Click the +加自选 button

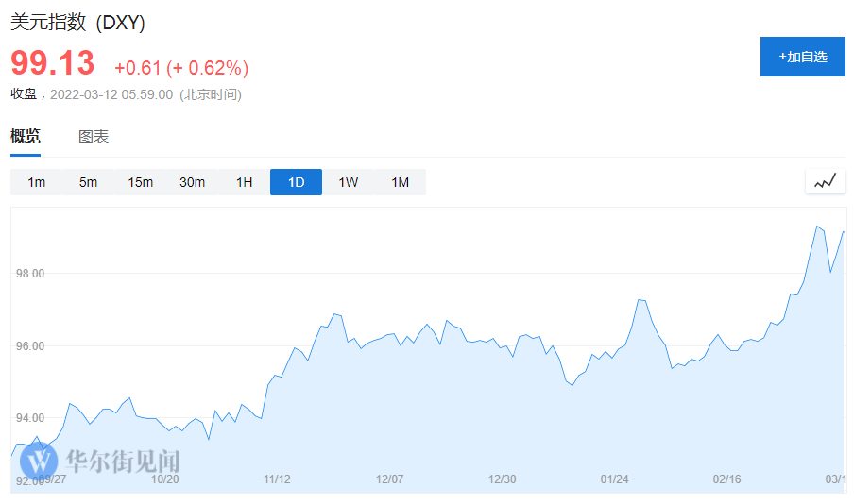click(x=802, y=57)
